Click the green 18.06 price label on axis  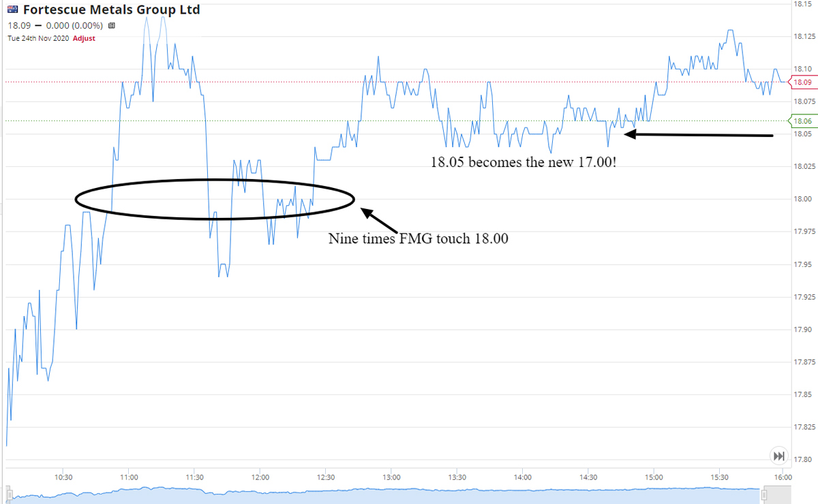pos(802,121)
